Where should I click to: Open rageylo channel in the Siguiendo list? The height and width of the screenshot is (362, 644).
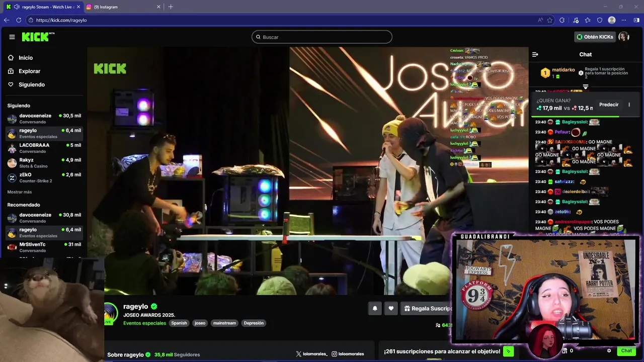pos(44,133)
